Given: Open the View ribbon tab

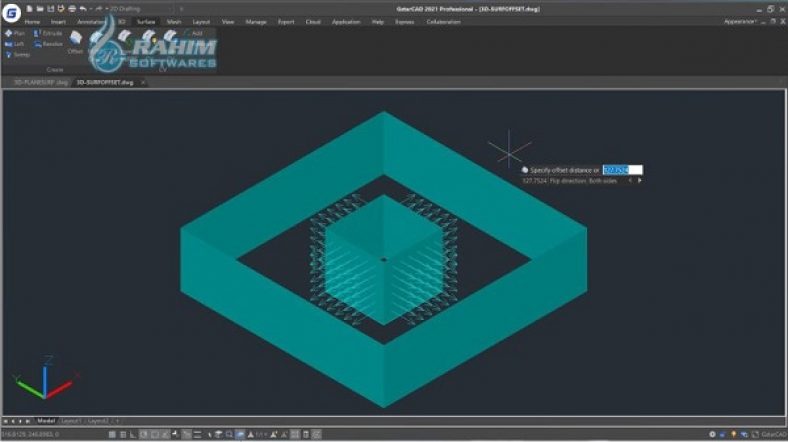Looking at the screenshot, I should 228,22.
